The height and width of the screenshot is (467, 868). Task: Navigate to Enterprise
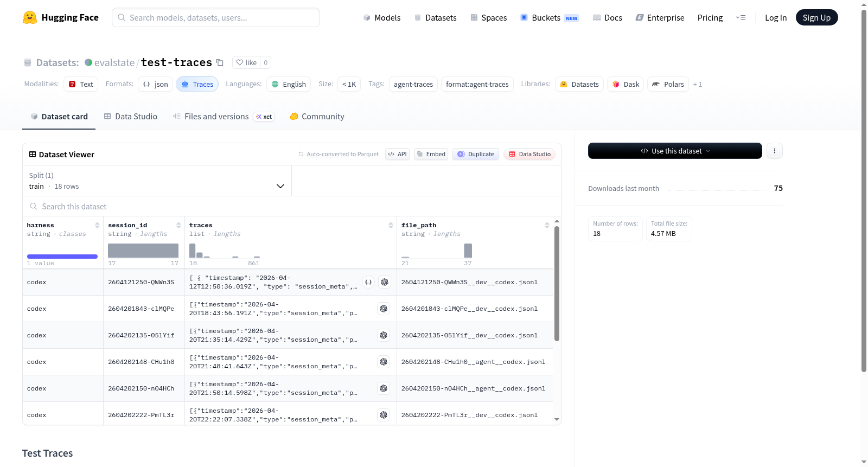coord(660,17)
